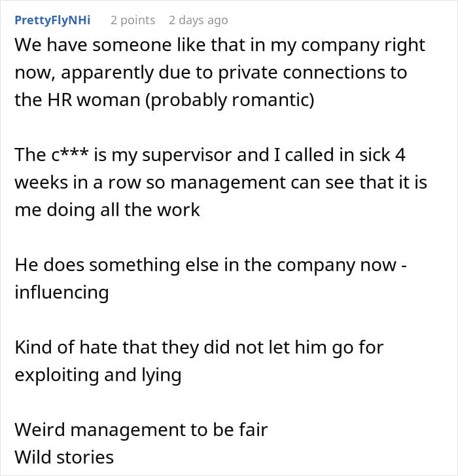The width and height of the screenshot is (458, 476).
Task: Click the line "me doing all the work"
Action: coord(107,210)
